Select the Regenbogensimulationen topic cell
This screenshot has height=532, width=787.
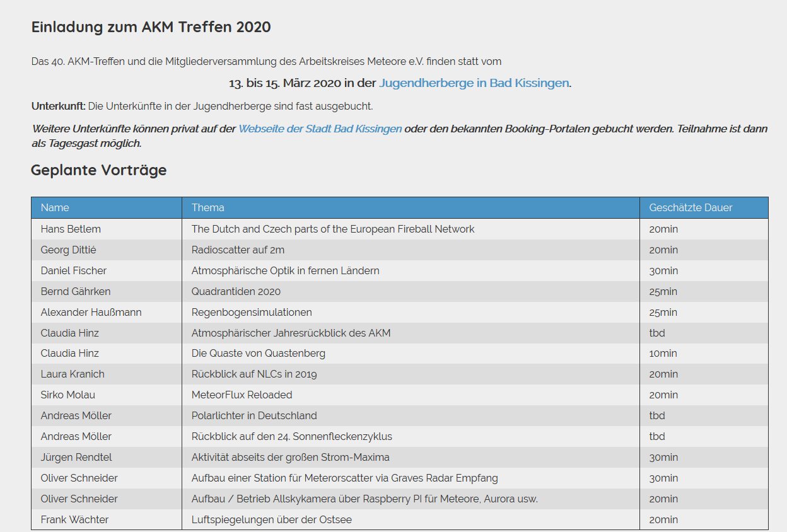pyautogui.click(x=252, y=312)
